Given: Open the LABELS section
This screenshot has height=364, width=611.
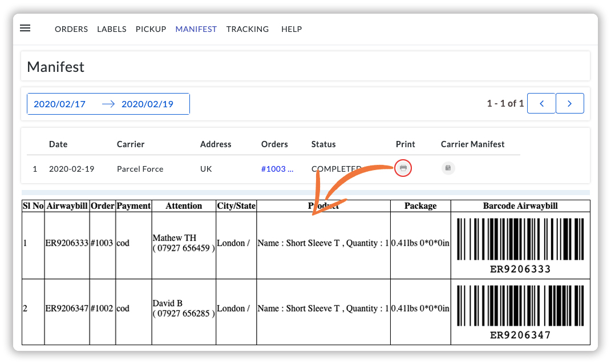Looking at the screenshot, I should (x=112, y=29).
